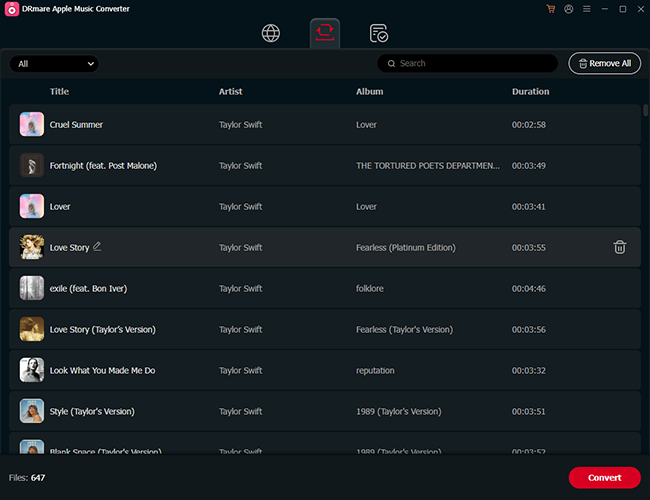Click the Title column header

tap(59, 92)
